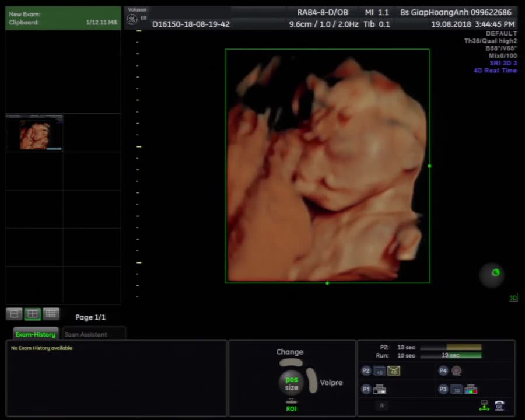Open the Exam-History tab
Screen dimensions: 525x420
[36, 334]
